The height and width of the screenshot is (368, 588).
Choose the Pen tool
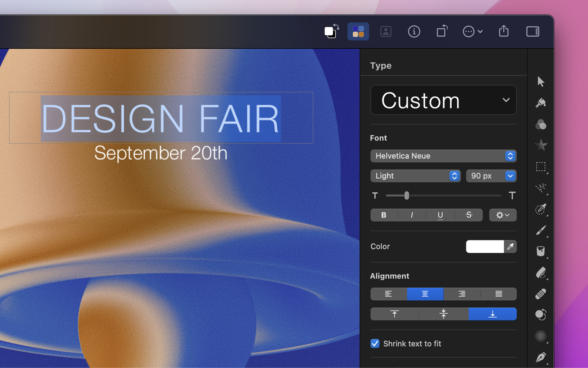click(x=541, y=357)
